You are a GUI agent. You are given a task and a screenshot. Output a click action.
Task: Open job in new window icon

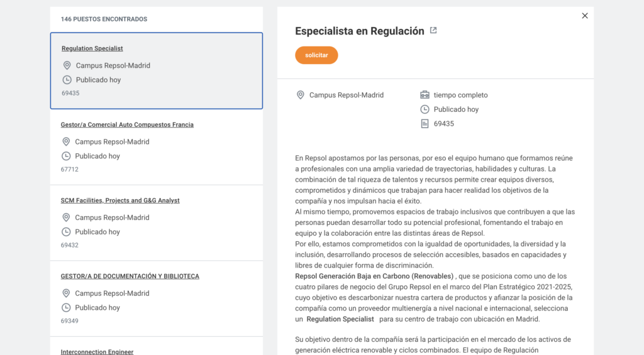[433, 30]
